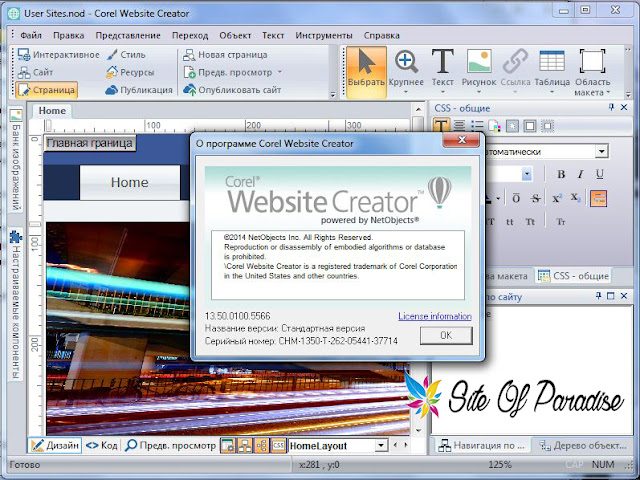The image size is (640, 480).
Task: Choose the Текст text tool
Action: (442, 72)
